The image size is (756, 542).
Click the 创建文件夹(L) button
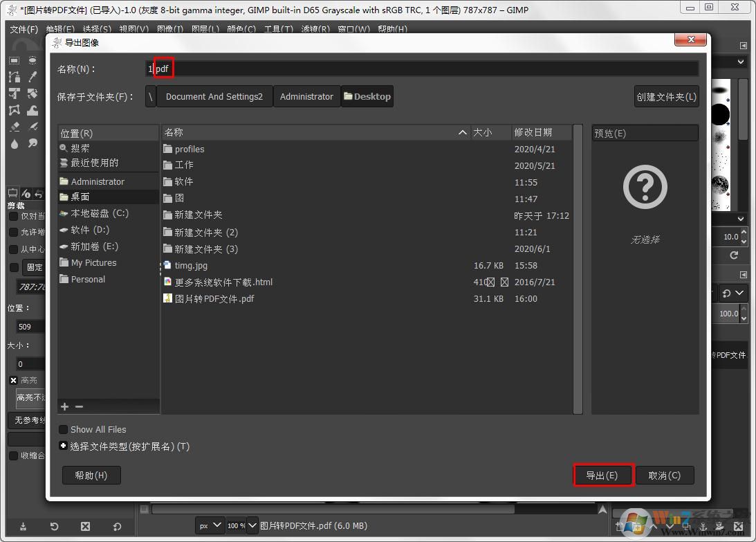665,96
